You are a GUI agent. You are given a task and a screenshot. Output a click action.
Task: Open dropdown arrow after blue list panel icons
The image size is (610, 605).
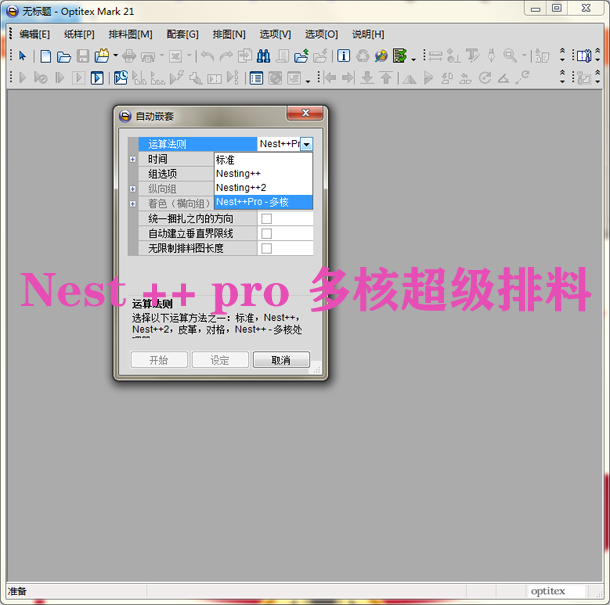coord(308,80)
